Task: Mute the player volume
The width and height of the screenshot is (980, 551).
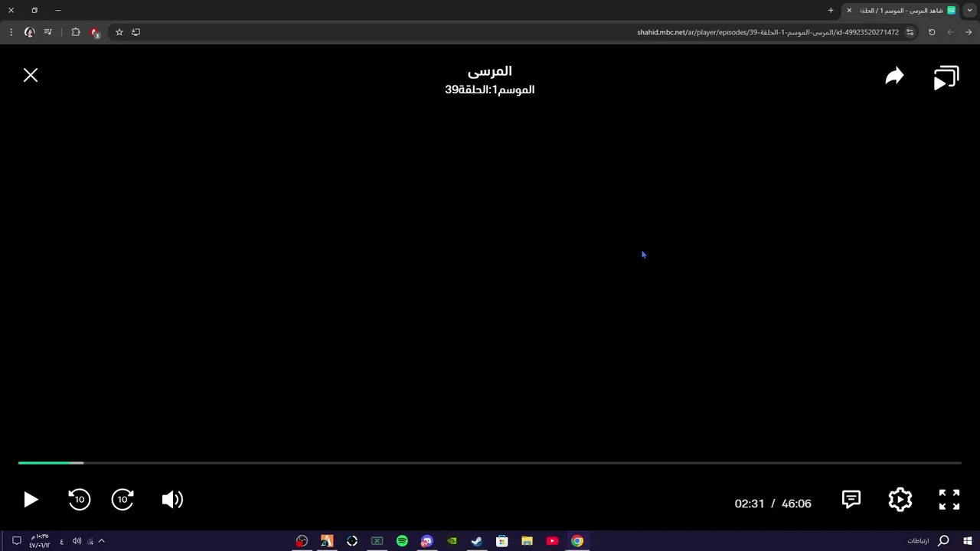Action: click(172, 500)
